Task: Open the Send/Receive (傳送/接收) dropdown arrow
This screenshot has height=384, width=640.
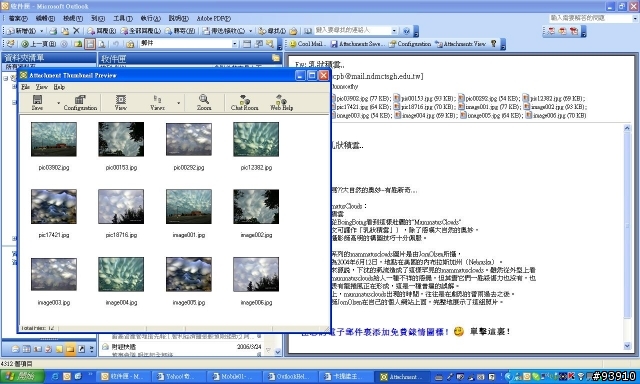Action: click(250, 31)
